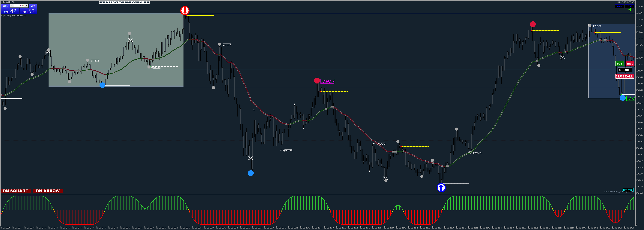Click the smiley face expert advisor icon
Image resolution: width=644 pixels, height=230 pixels.
(x=633, y=2)
